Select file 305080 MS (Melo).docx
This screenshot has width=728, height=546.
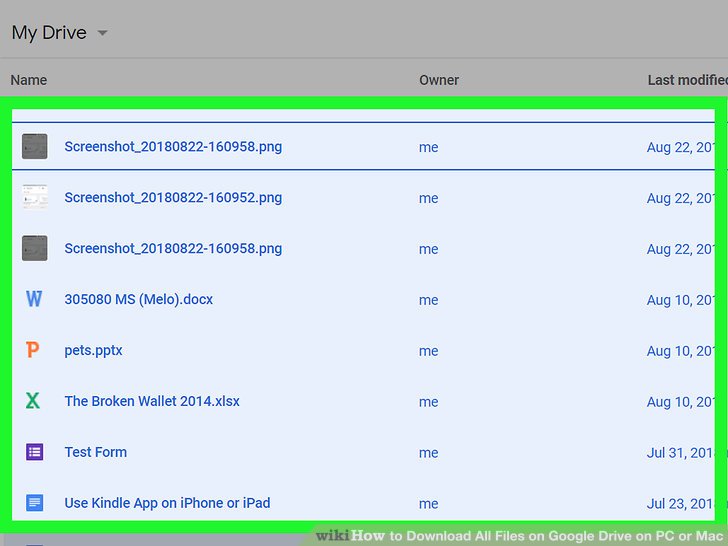[x=138, y=299]
